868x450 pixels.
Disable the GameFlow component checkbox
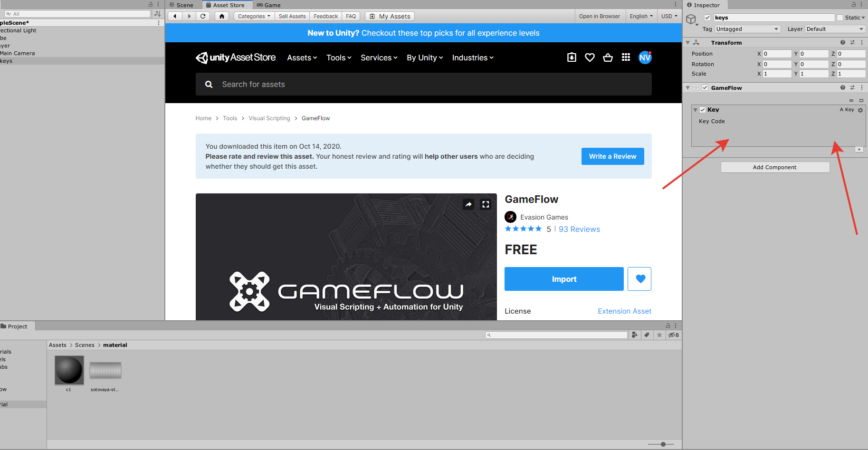pos(705,87)
